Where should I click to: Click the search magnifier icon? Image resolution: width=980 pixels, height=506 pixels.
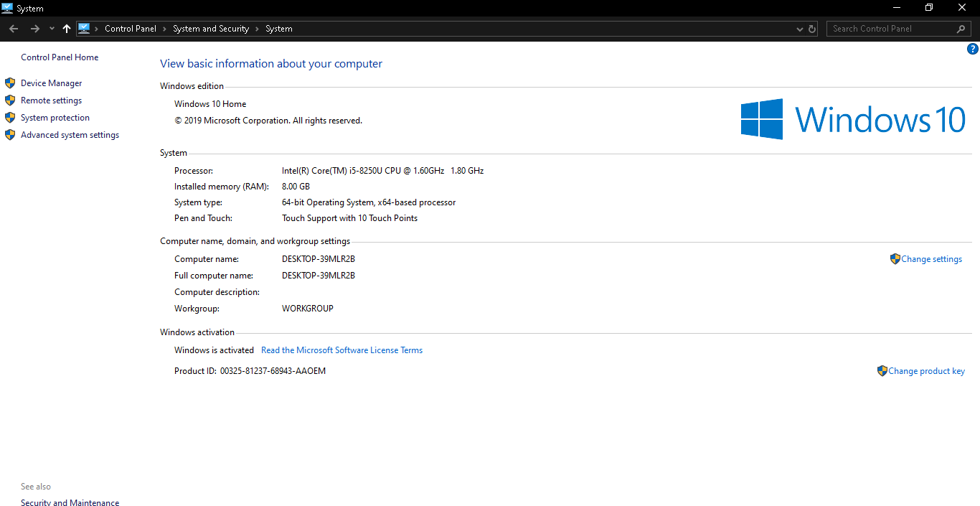point(961,29)
